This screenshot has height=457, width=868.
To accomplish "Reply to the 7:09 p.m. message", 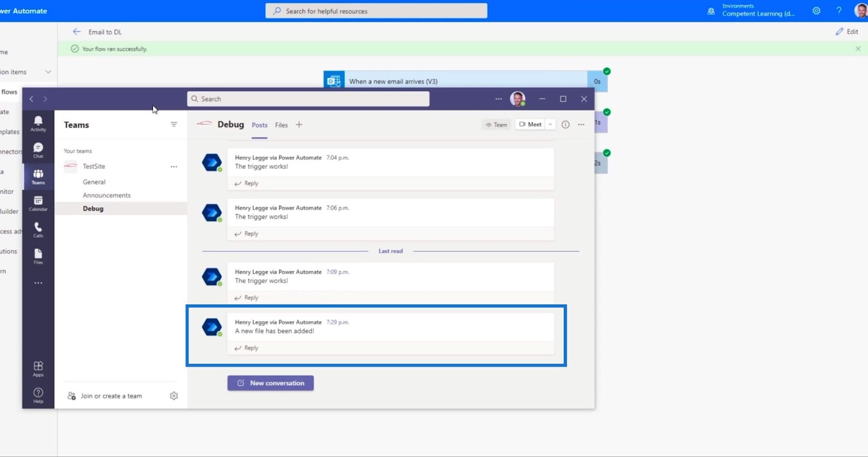I will 247,297.
